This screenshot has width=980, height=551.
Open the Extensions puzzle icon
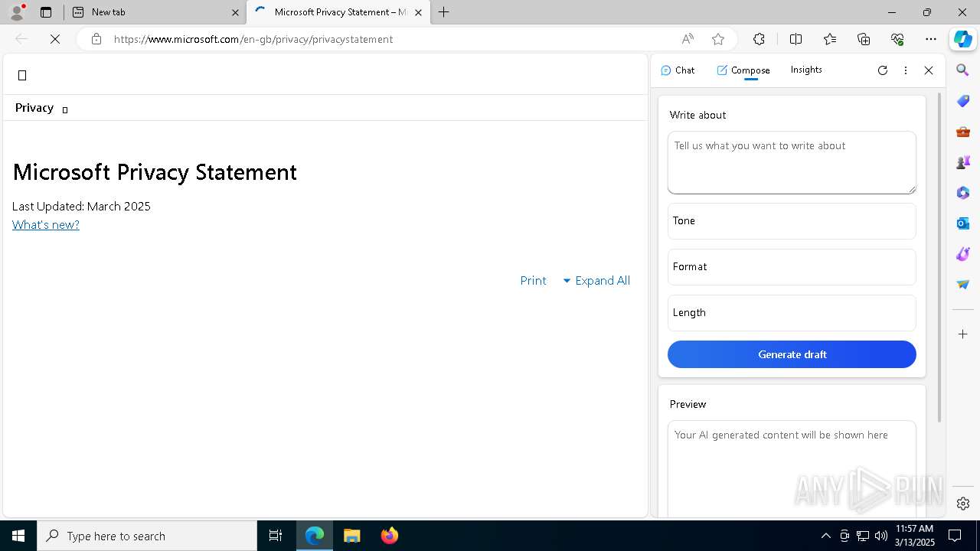point(759,39)
